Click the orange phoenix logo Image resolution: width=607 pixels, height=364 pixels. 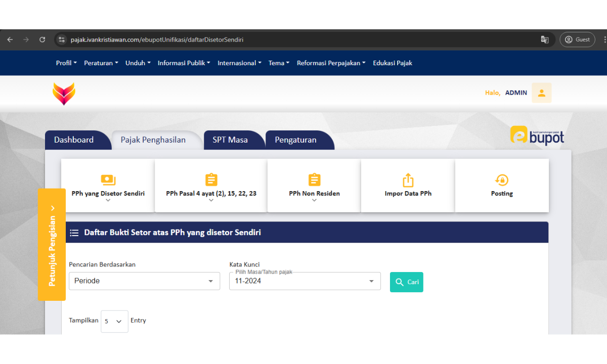click(64, 94)
